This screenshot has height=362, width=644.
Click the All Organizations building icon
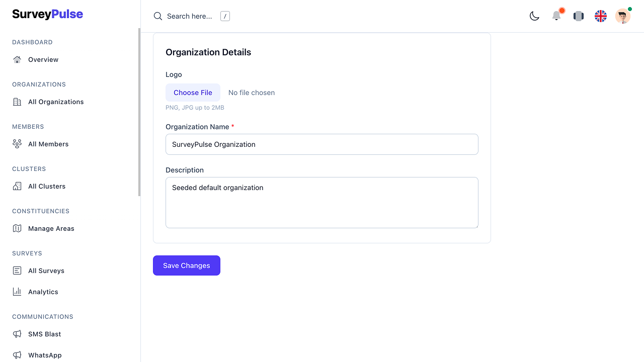[17, 102]
